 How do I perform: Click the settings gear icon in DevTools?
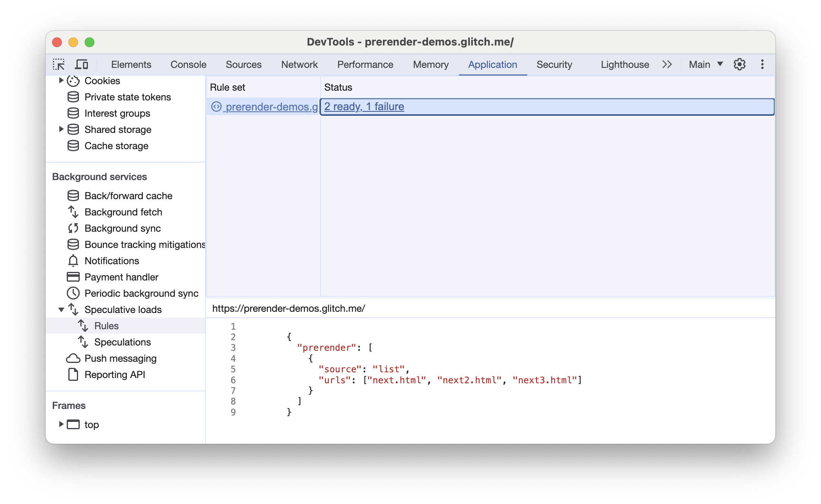click(740, 65)
